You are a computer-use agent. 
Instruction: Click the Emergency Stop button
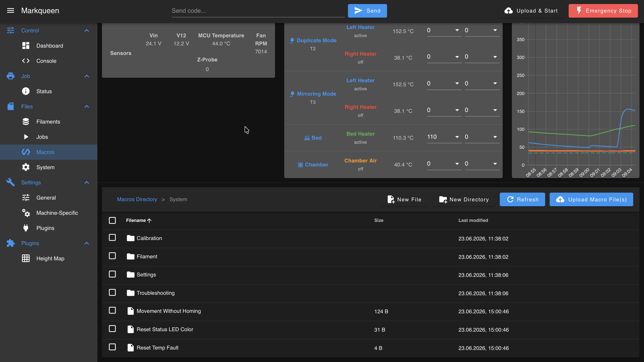(603, 11)
